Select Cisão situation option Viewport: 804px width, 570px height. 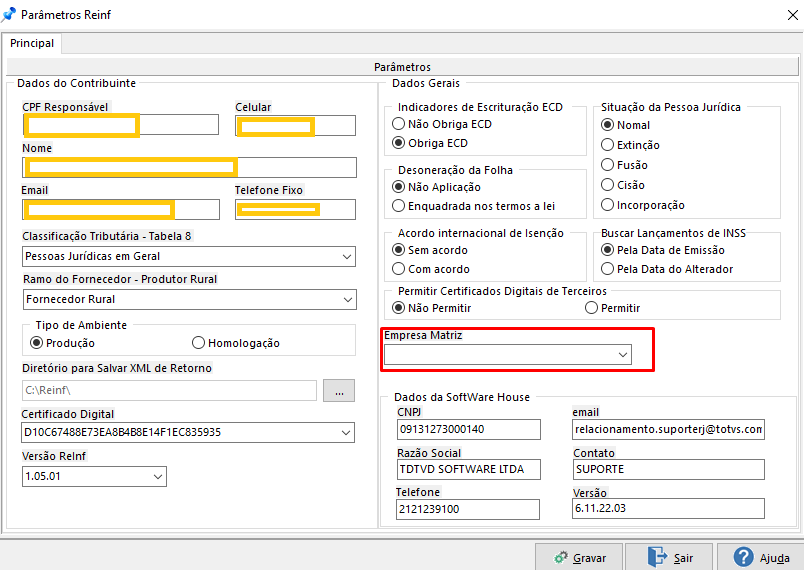[607, 185]
